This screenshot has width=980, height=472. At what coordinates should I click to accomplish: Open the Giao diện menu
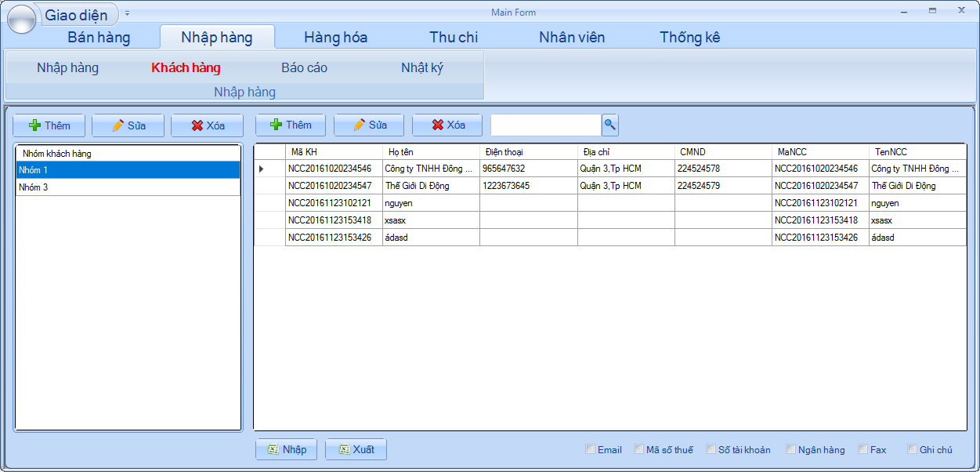77,14
